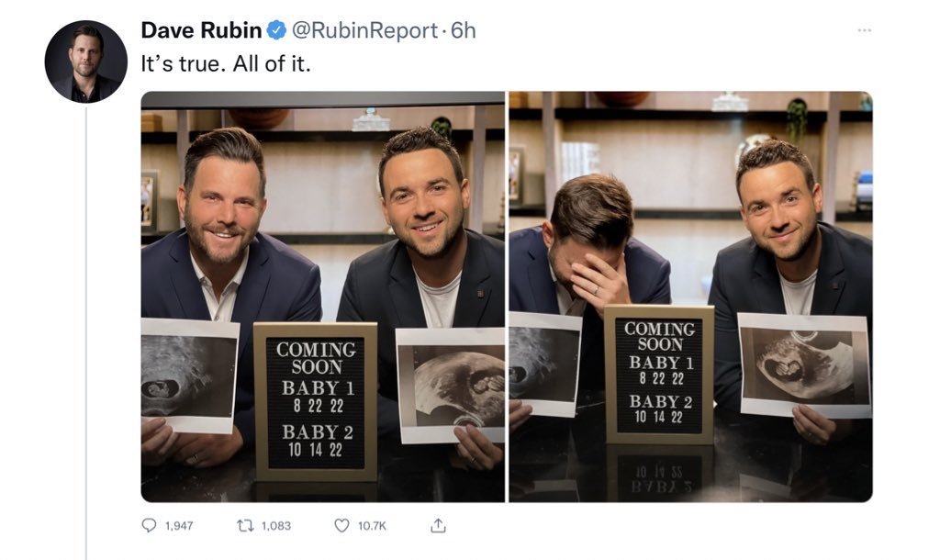Click the reply speech bubble icon

pyautogui.click(x=150, y=525)
